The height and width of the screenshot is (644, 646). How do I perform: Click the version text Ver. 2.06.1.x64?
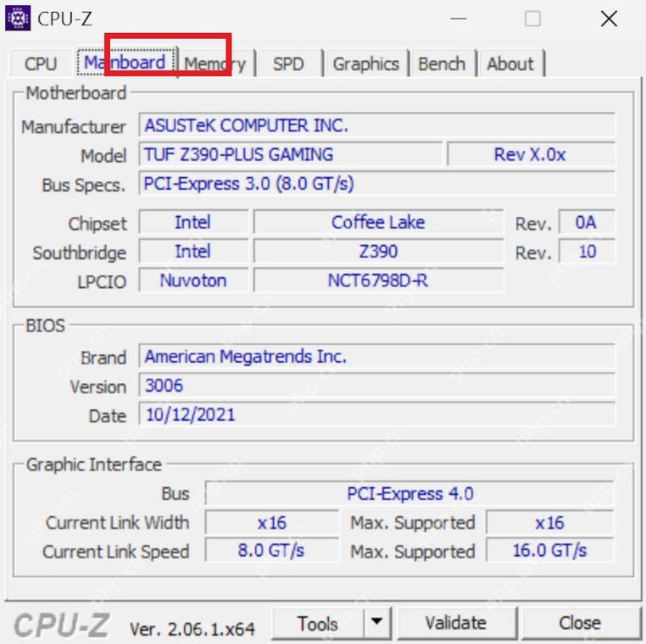[x=192, y=629]
